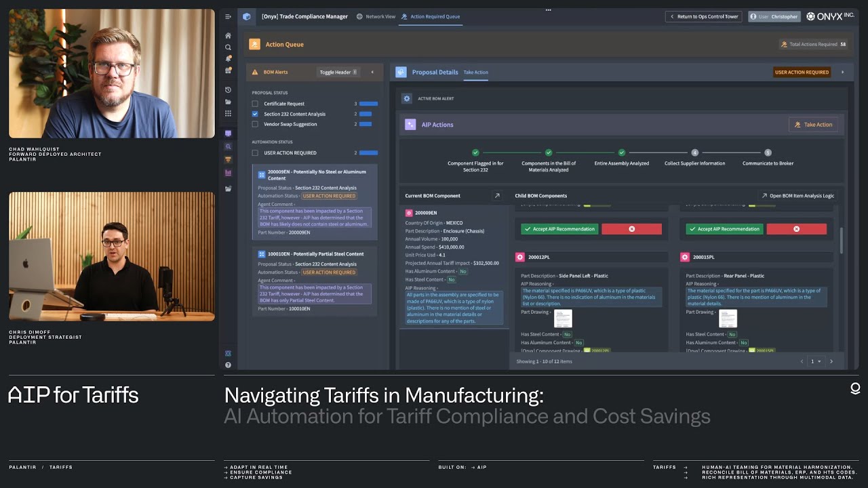Image resolution: width=868 pixels, height=488 pixels.
Task: Open sidebar search magnifier icon
Action: [x=228, y=47]
